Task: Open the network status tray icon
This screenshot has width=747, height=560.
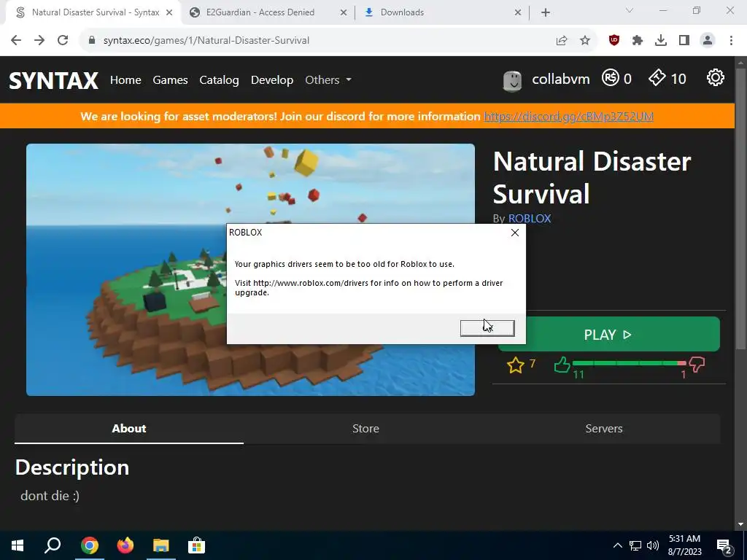Action: pyautogui.click(x=635, y=545)
